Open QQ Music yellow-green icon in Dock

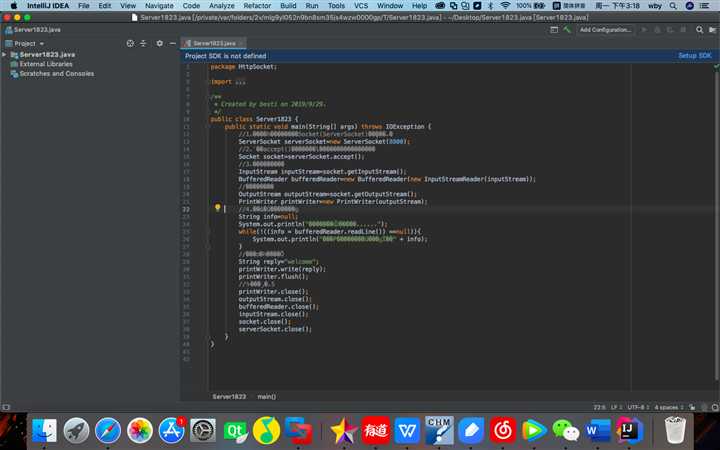[x=267, y=431]
